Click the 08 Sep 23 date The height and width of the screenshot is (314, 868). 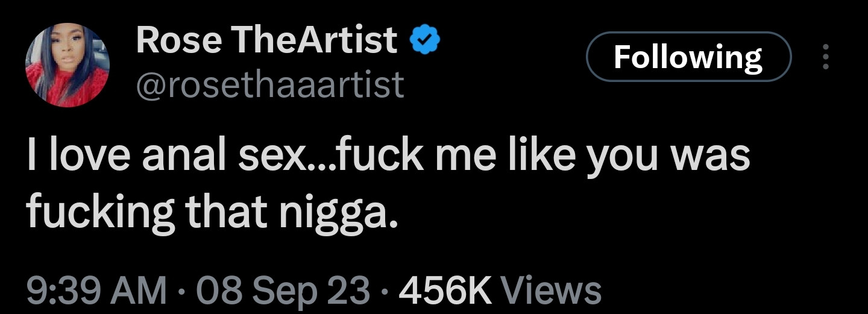pyautogui.click(x=278, y=290)
